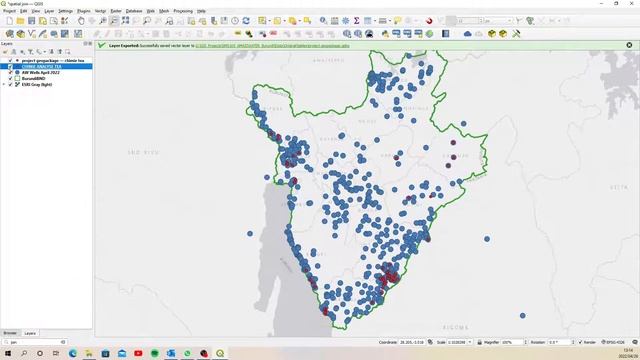Click the blue cloud plugin icon
The height and width of the screenshot is (360, 640).
pyautogui.click(x=468, y=34)
